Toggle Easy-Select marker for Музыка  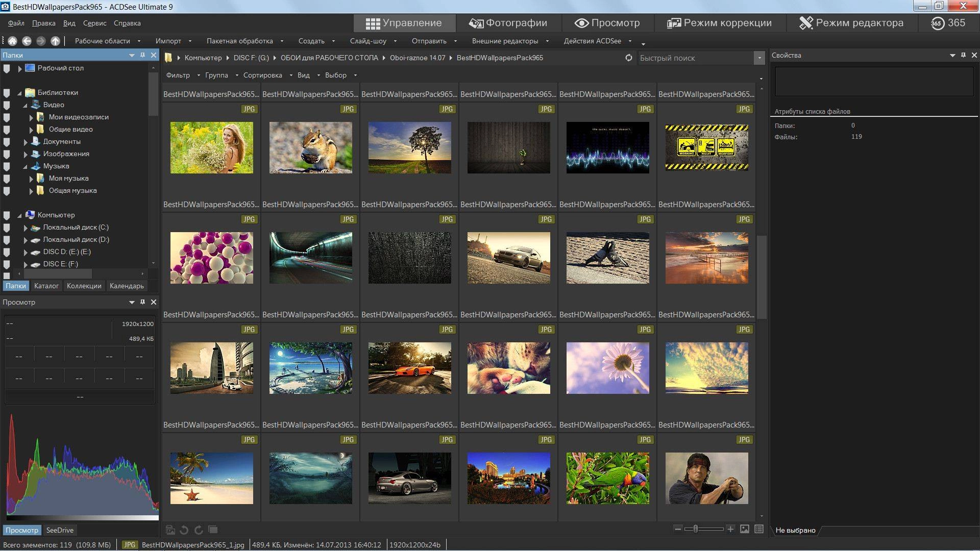pos(7,166)
